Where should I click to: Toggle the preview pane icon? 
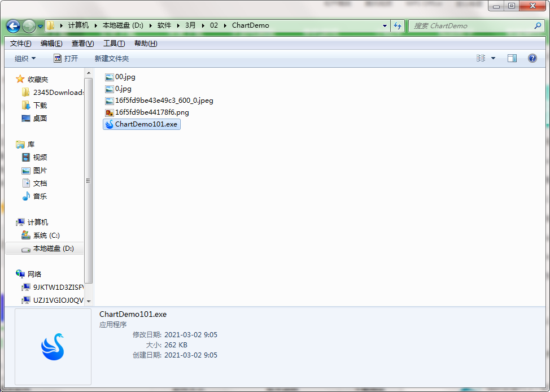512,58
